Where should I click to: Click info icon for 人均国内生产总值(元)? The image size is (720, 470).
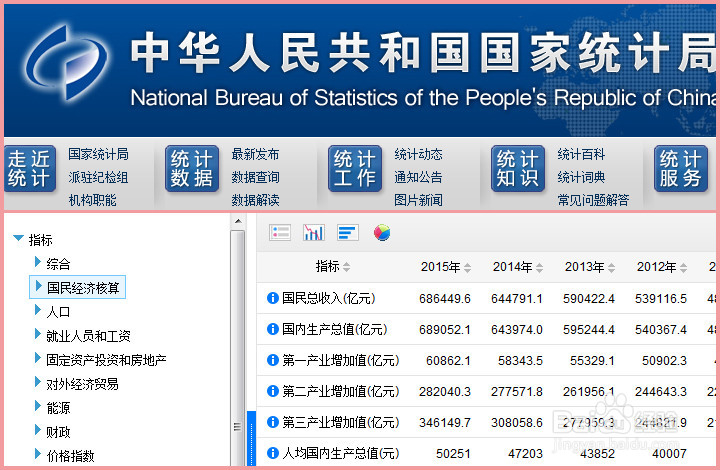pyautogui.click(x=273, y=453)
